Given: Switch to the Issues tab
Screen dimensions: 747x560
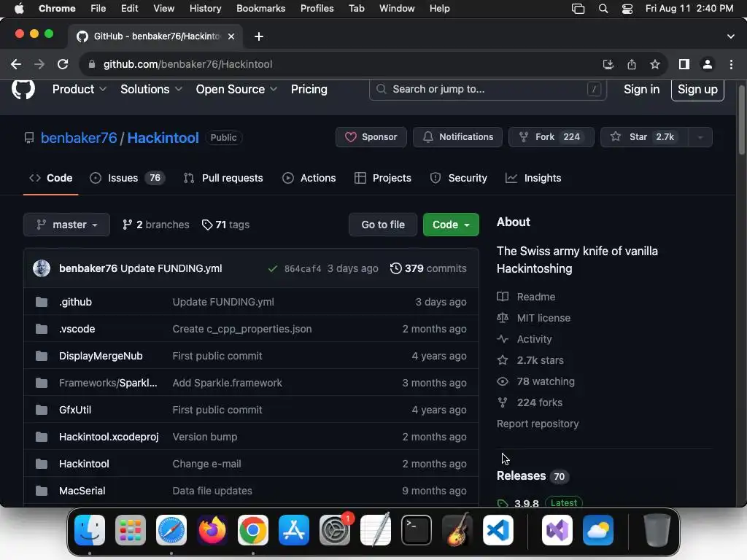Looking at the screenshot, I should [128, 178].
